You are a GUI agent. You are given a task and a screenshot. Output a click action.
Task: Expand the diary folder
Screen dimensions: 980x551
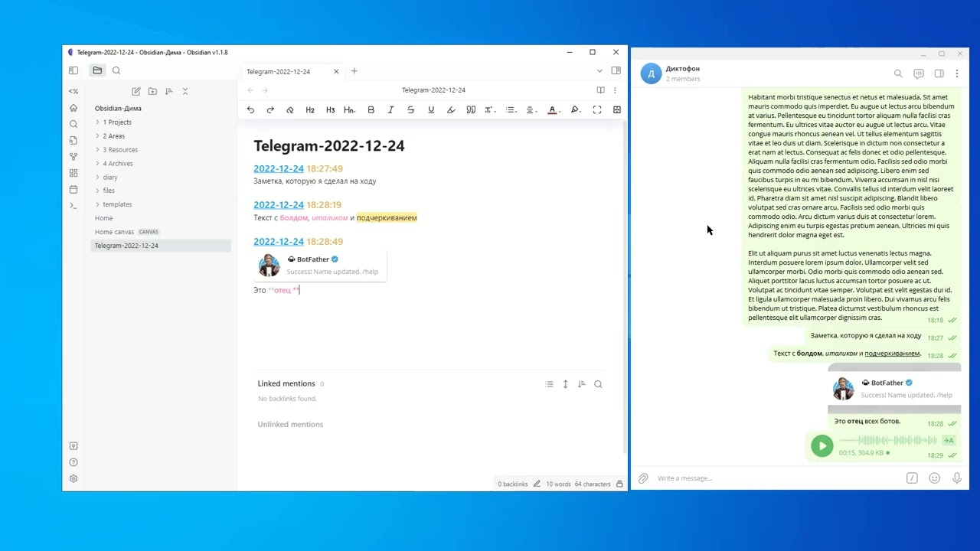97,177
